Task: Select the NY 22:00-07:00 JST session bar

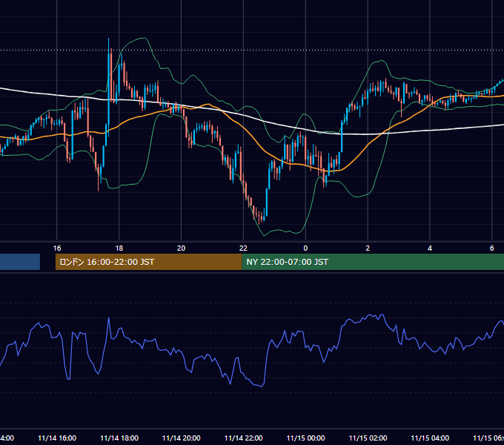Action: 373,262
